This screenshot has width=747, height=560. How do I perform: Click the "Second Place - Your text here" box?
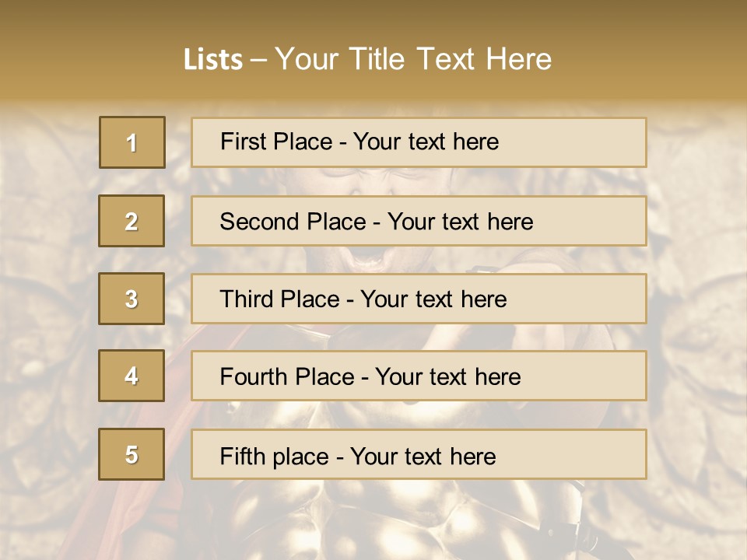[419, 221]
